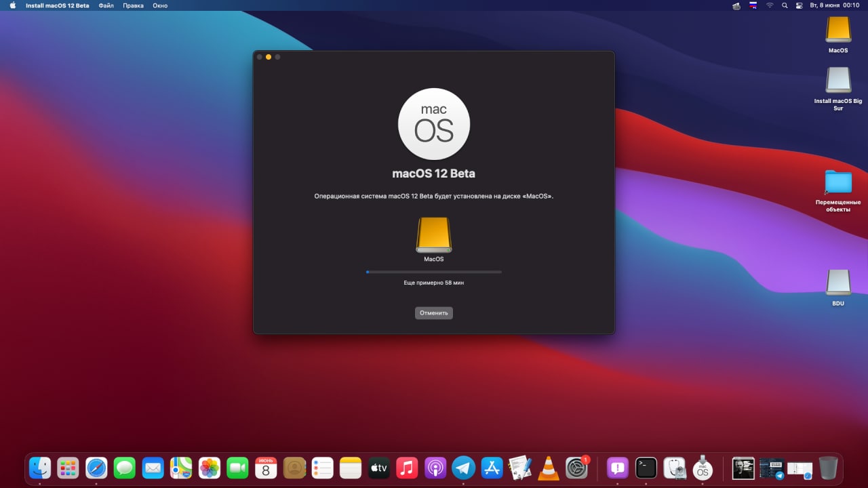Open Podcasts from the Dock
Screen dimensions: 868x488
pyautogui.click(x=435, y=468)
